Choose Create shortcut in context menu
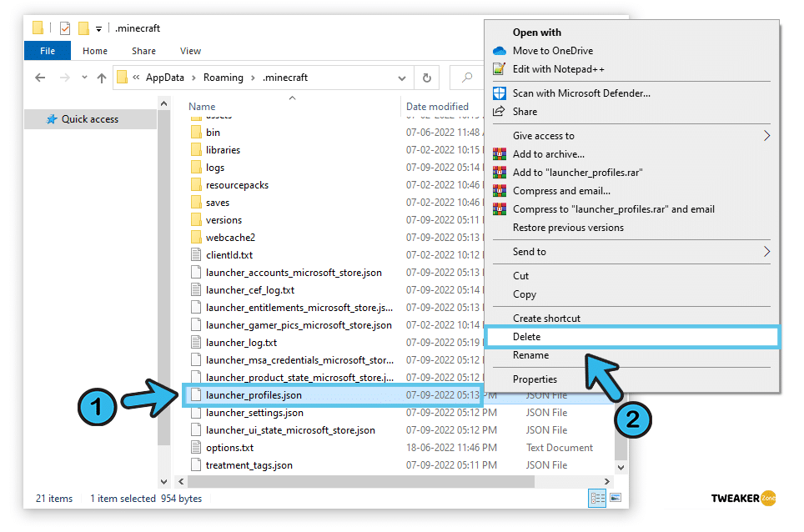The height and width of the screenshot is (532, 804). [x=546, y=319]
